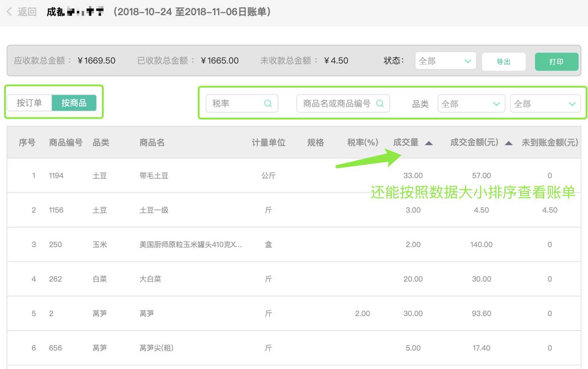This screenshot has width=588, height=369.
Task: Focus the 税率 tax rate input field
Action: [236, 104]
